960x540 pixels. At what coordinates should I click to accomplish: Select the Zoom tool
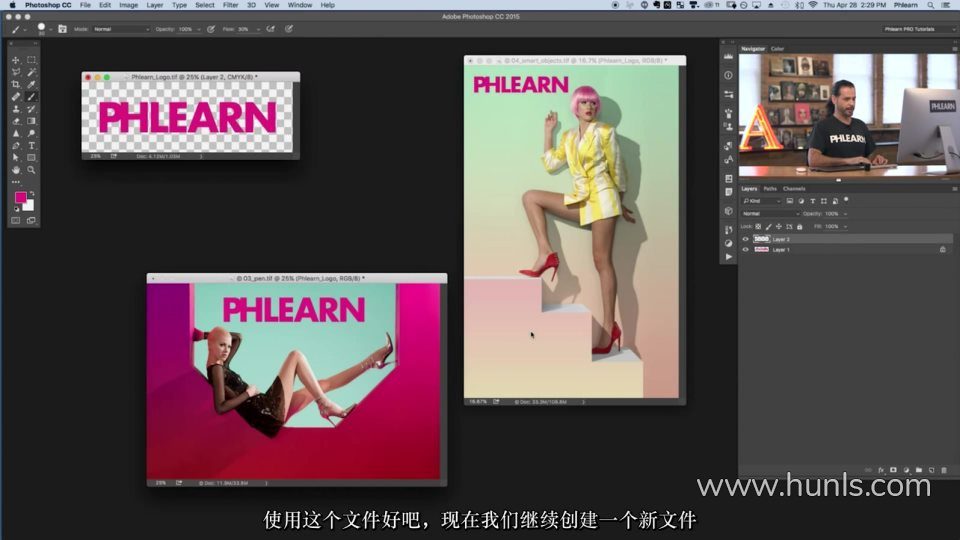click(31, 170)
